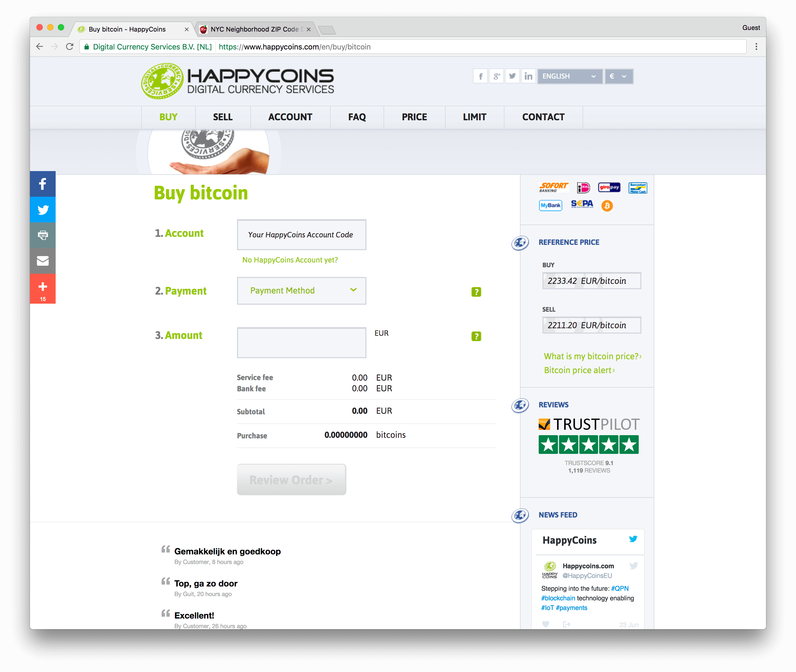Screen dimensions: 796x672
Task: Open the FAQ menu item
Action: (357, 117)
